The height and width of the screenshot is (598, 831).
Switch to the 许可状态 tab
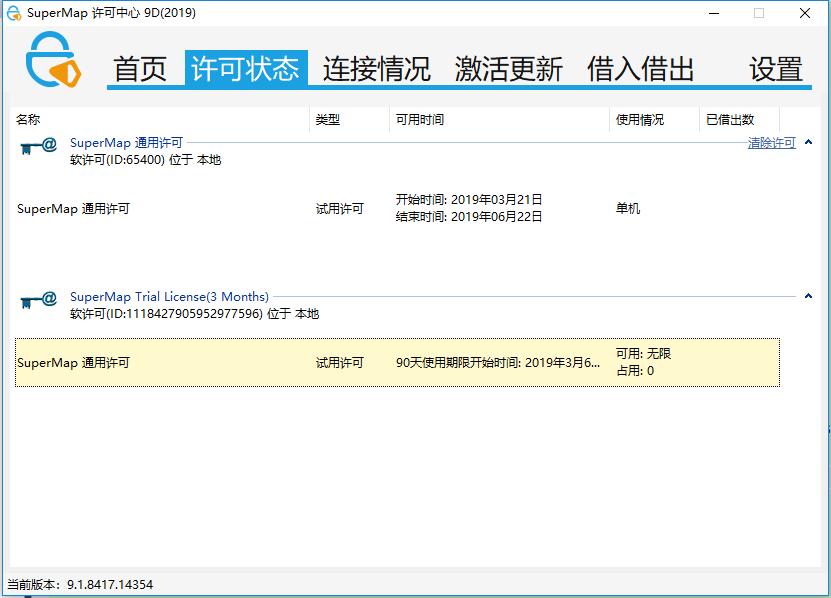pyautogui.click(x=246, y=68)
